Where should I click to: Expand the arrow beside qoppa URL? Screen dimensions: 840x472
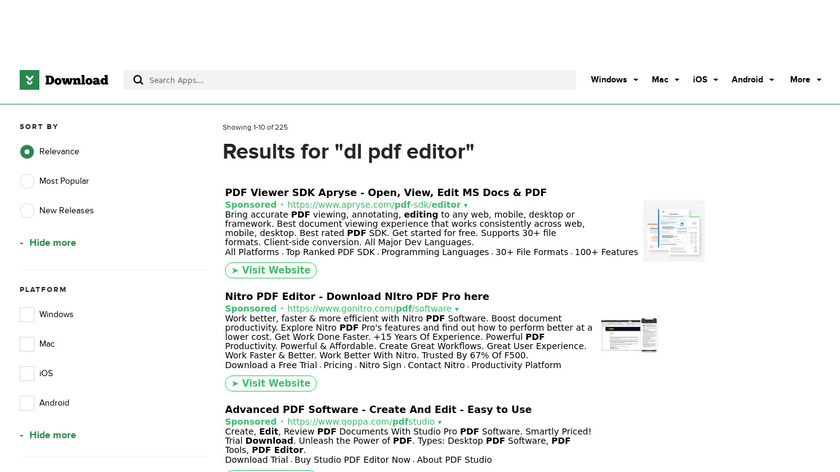coord(440,422)
